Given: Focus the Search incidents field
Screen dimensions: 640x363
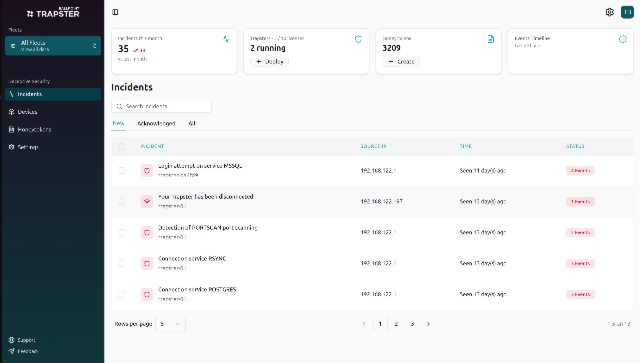Looking at the screenshot, I should 161,106.
